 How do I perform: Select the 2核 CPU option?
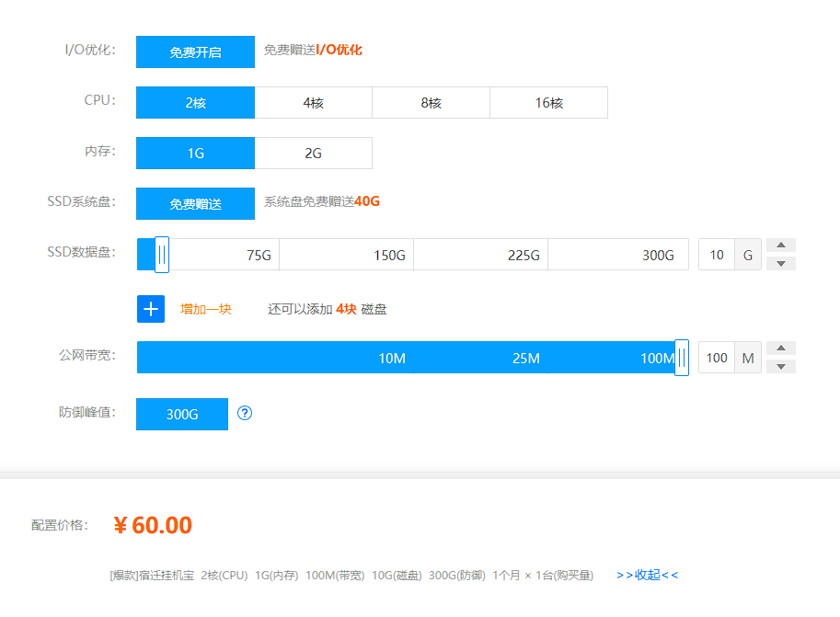coord(195,103)
